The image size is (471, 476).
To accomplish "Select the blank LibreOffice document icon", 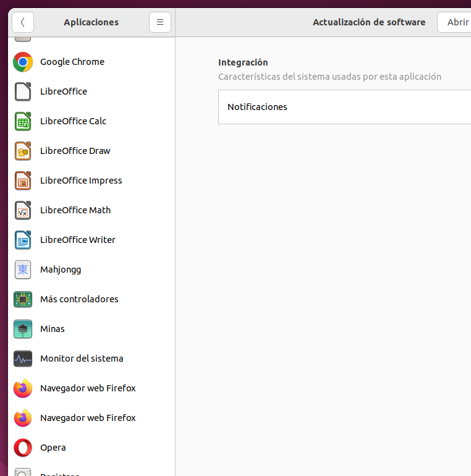I will 23,91.
